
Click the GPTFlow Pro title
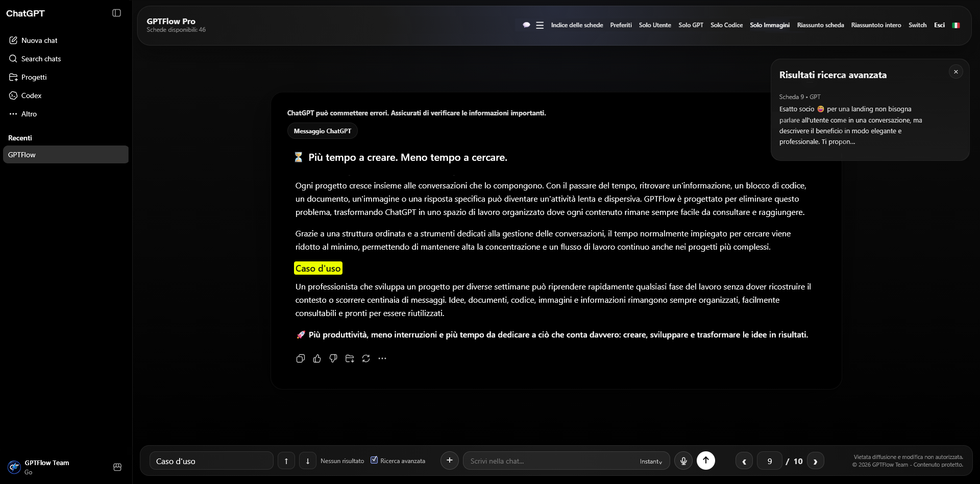pyautogui.click(x=171, y=21)
